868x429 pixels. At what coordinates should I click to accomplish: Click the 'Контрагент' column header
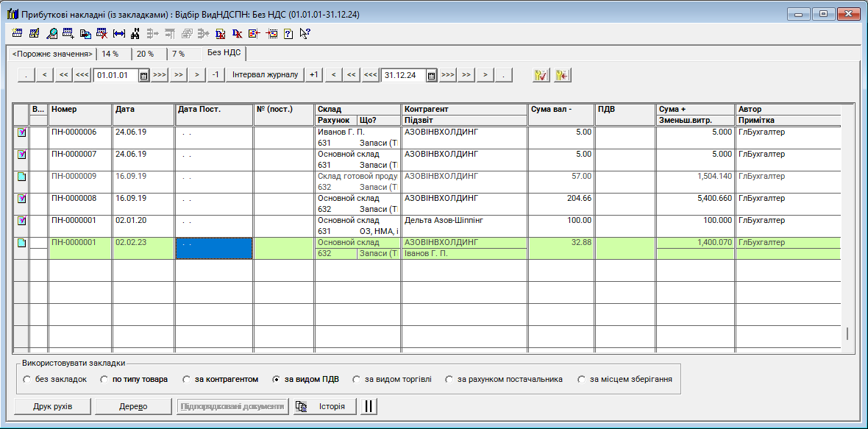coord(463,109)
